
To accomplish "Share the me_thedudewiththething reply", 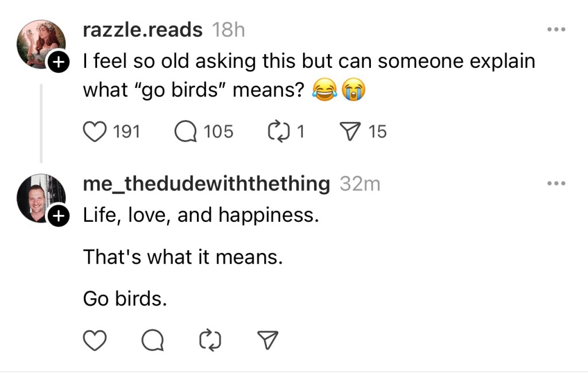I will pos(267,341).
